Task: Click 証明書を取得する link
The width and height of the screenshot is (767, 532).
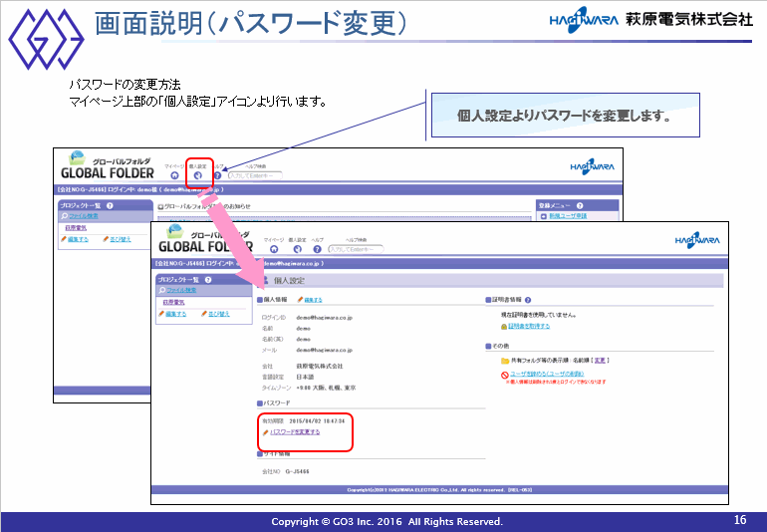Action: tap(529, 326)
